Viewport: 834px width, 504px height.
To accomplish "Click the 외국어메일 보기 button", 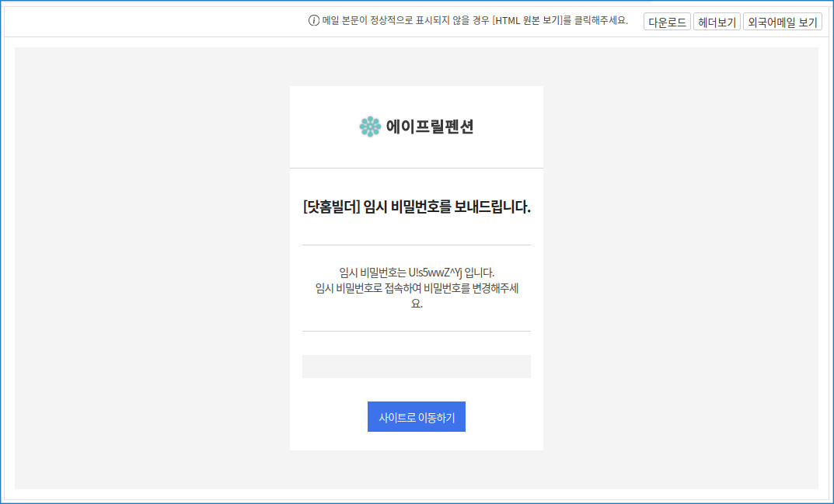I will pos(782,22).
